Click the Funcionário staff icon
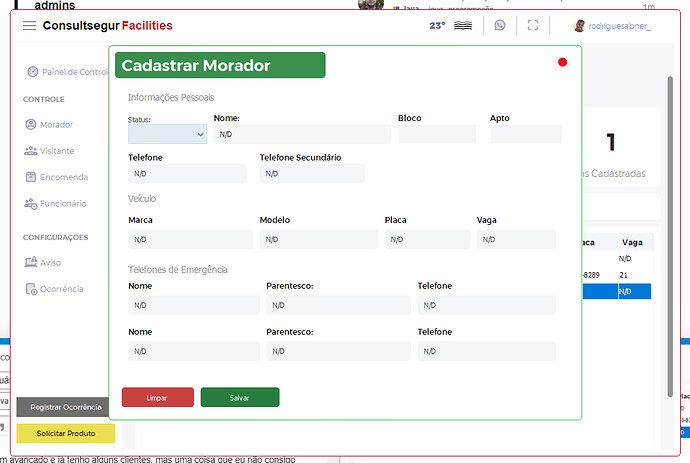This screenshot has width=690, height=463. point(31,203)
